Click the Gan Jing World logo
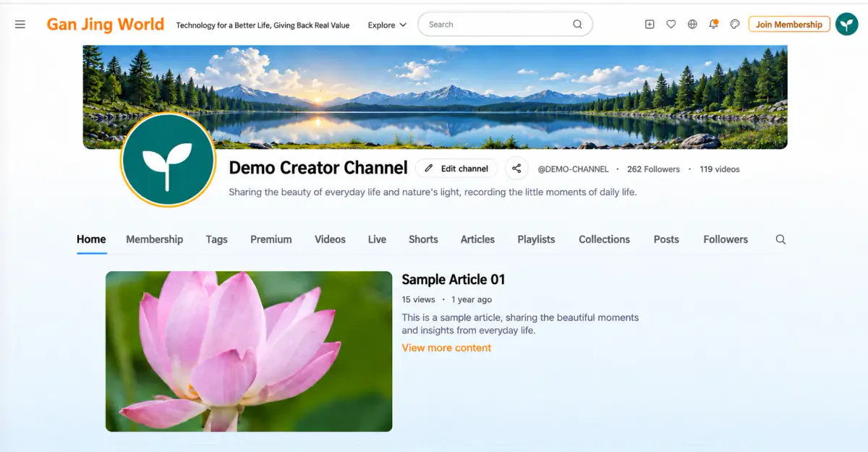 point(106,25)
